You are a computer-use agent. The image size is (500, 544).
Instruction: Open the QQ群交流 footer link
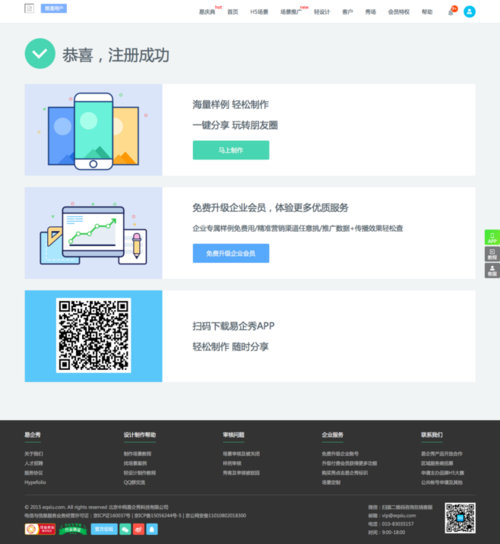(x=134, y=482)
